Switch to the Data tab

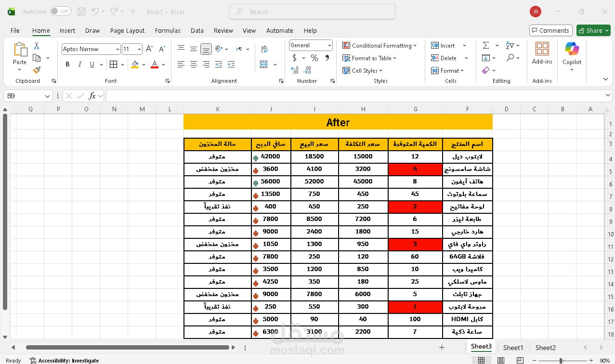click(x=197, y=30)
